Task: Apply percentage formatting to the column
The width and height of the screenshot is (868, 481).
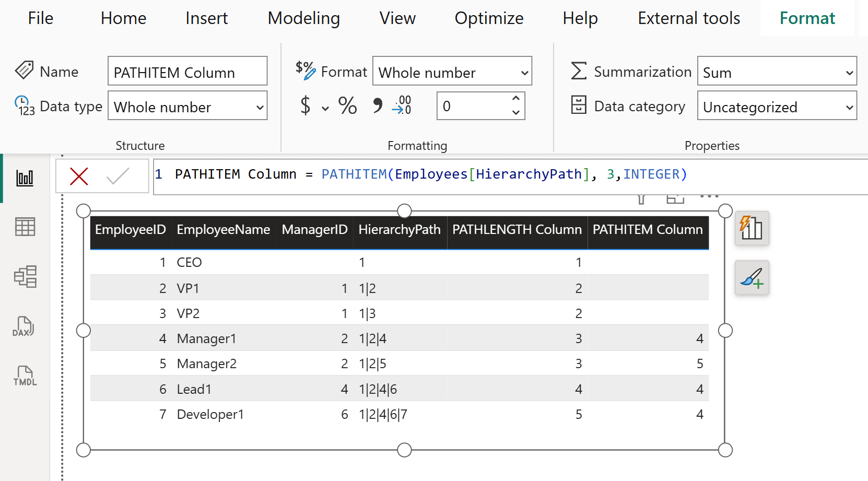Action: (347, 105)
